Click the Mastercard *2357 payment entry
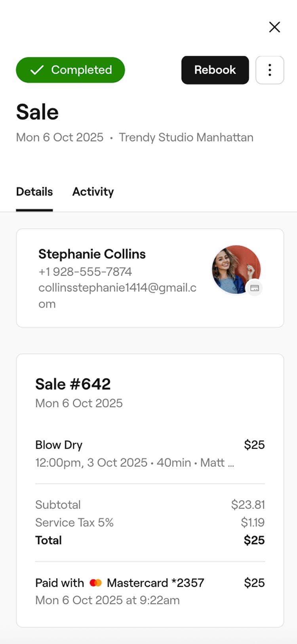Viewport: 297px width, 644px height. coord(155,583)
